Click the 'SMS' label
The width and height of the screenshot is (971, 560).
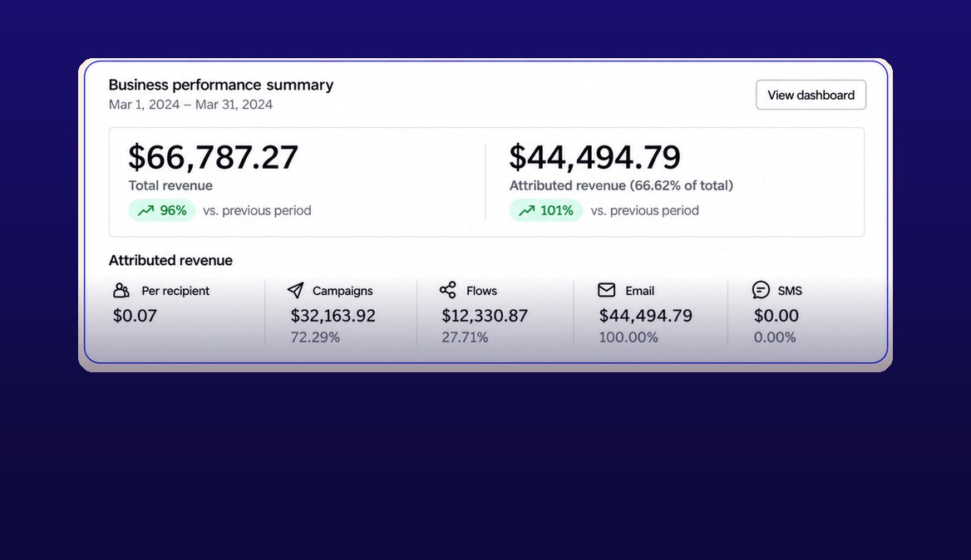tap(790, 291)
